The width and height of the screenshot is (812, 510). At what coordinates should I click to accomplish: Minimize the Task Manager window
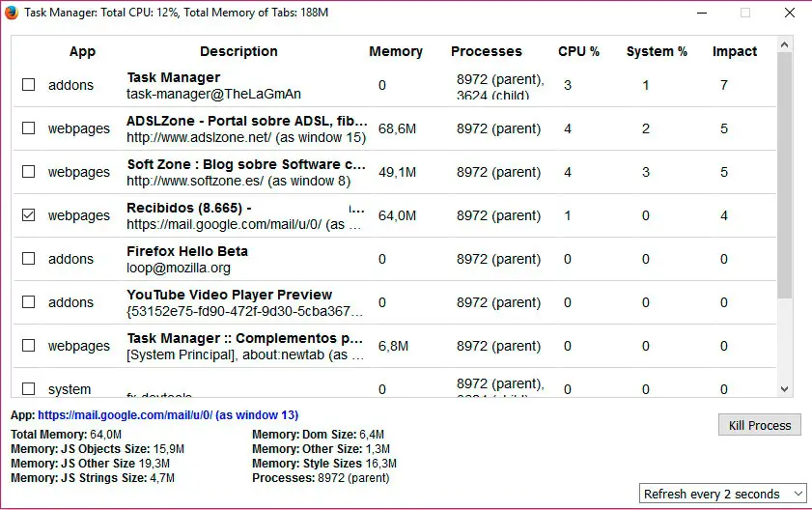click(702, 13)
